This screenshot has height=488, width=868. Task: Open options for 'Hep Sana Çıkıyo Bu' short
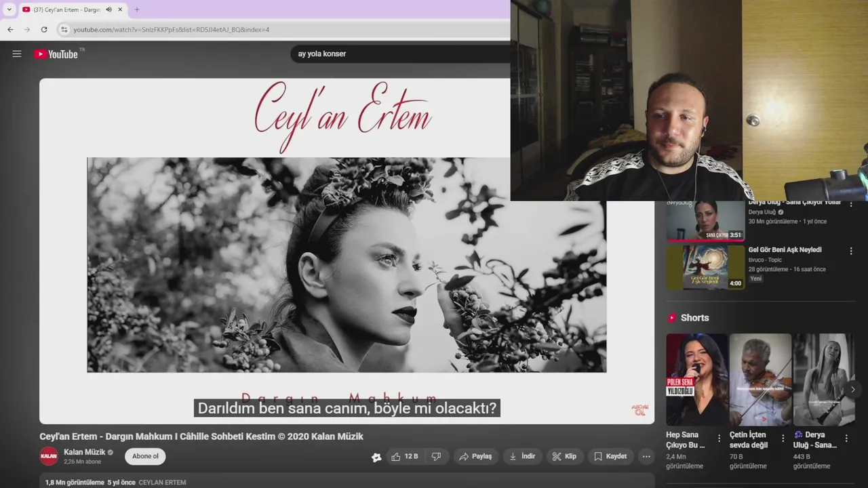719,439
